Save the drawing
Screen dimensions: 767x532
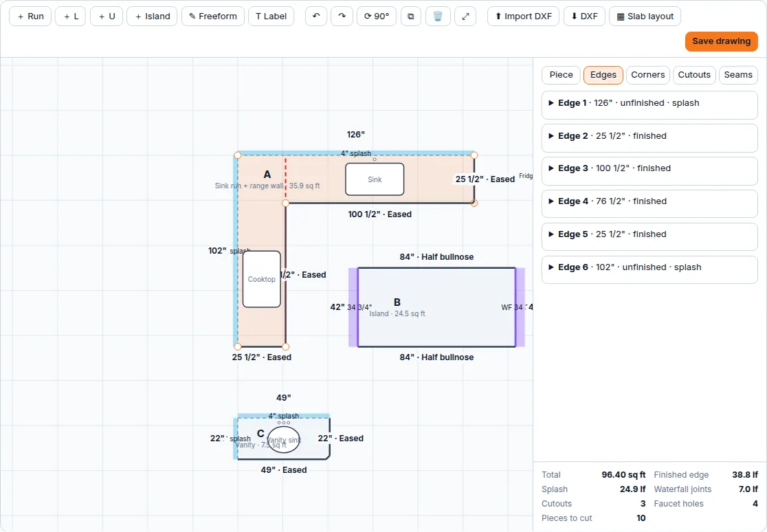click(x=721, y=41)
